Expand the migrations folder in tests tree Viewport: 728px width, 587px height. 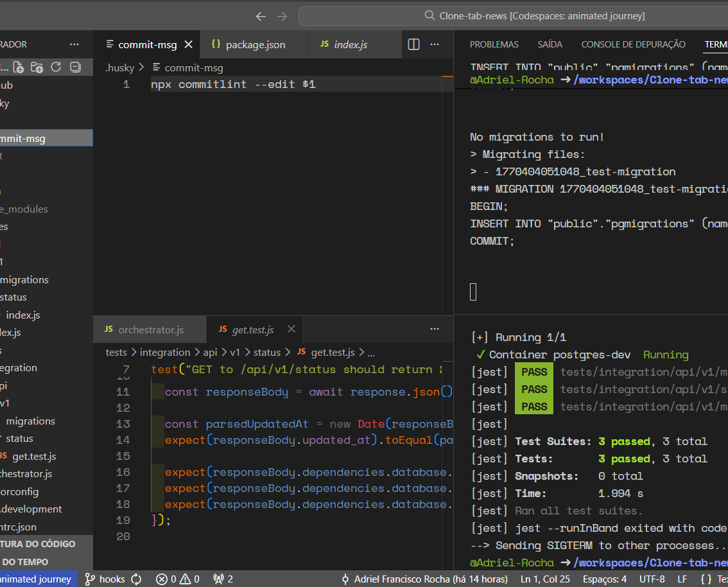pos(30,421)
